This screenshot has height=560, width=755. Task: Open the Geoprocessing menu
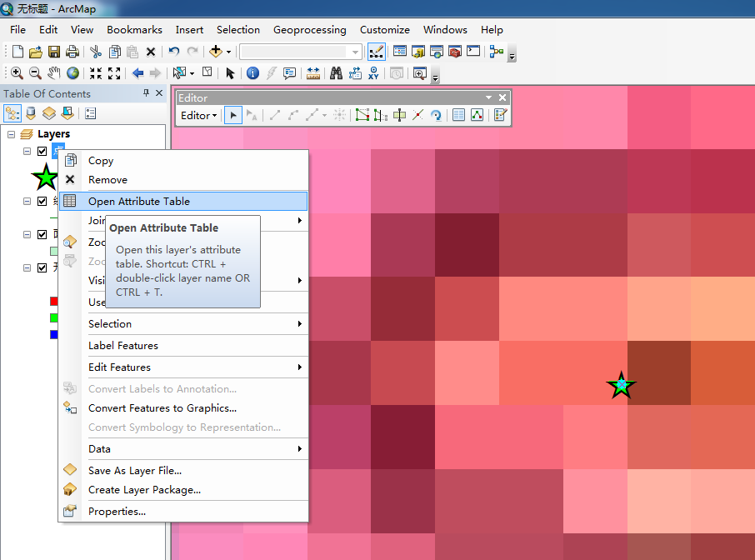coord(310,30)
